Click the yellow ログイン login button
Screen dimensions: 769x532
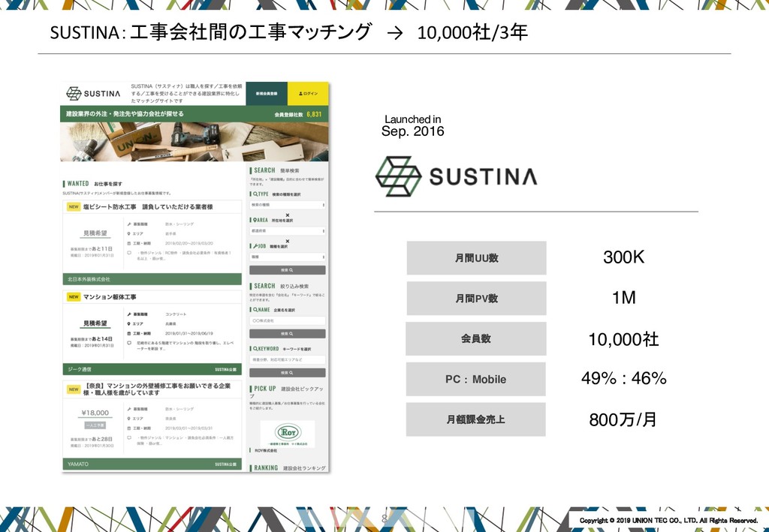point(308,94)
